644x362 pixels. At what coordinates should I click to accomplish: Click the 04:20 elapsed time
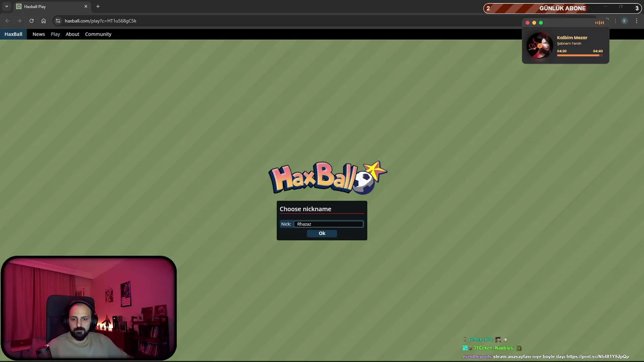pyautogui.click(x=561, y=51)
